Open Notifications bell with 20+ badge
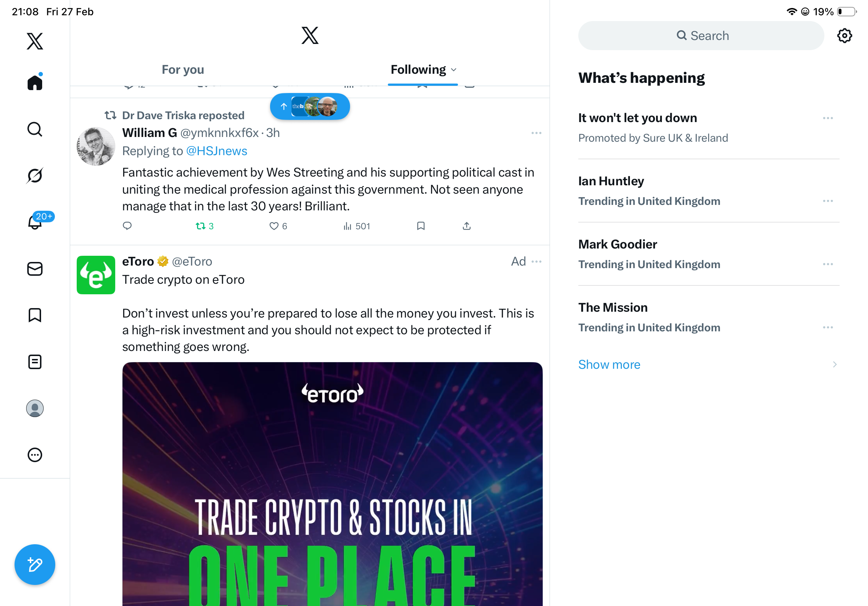This screenshot has height=606, width=868. pos(35,222)
